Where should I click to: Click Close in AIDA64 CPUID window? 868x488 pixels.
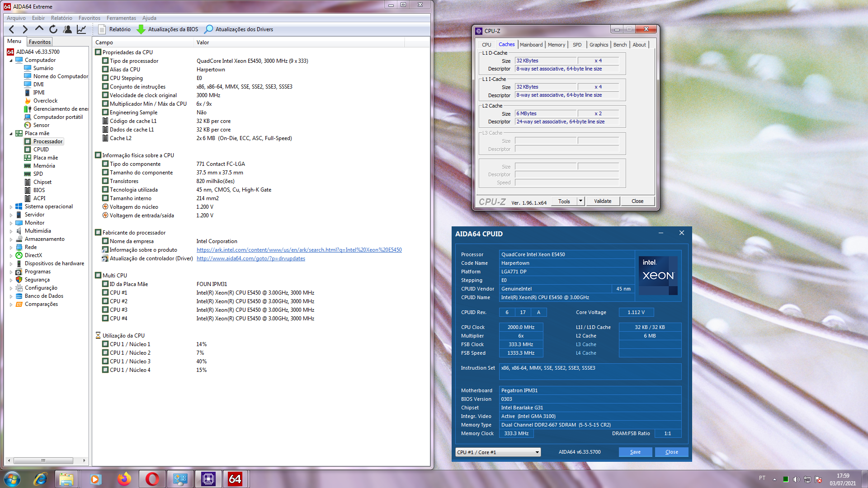tap(671, 452)
